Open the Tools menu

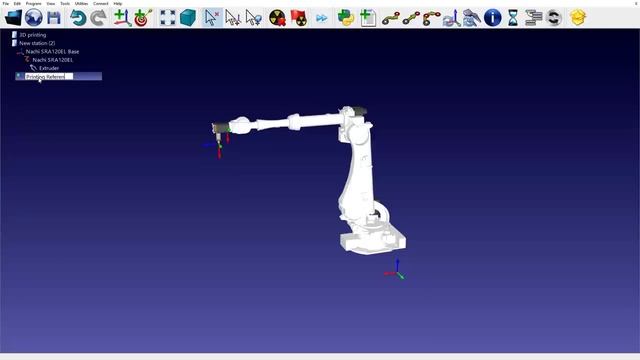tap(65, 3)
